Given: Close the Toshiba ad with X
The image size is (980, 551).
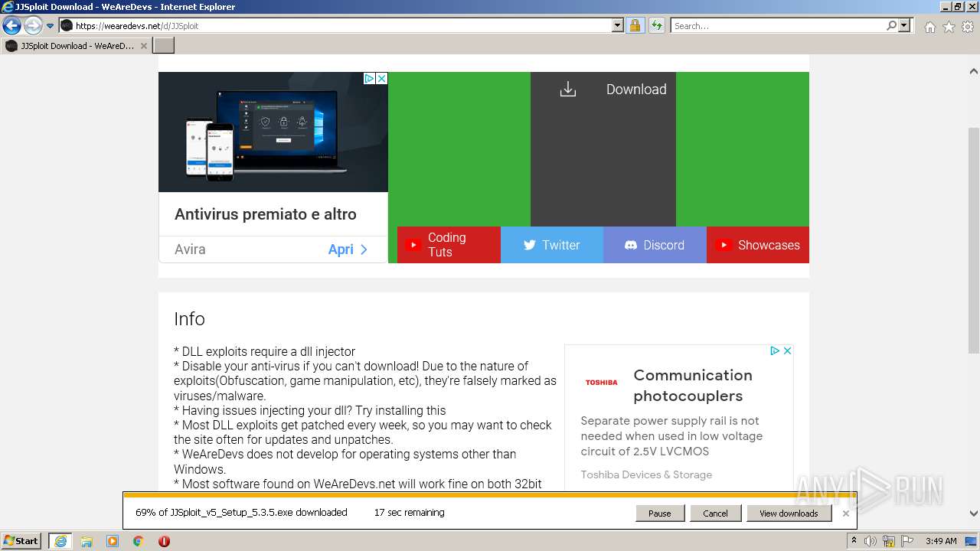Looking at the screenshot, I should [787, 350].
